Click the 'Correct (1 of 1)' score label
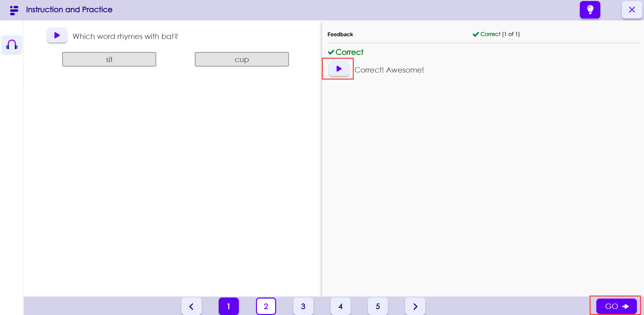 tap(496, 34)
